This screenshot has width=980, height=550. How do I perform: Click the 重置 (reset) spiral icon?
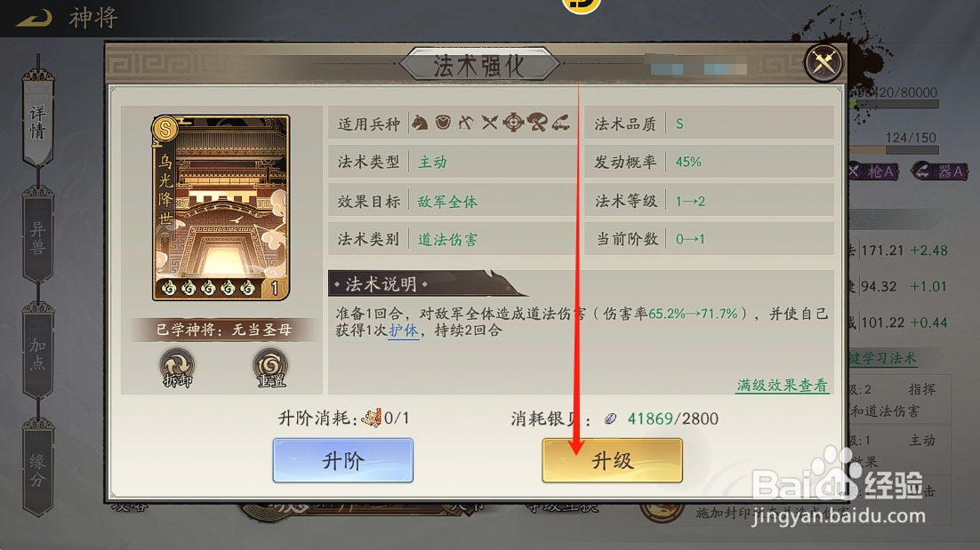coord(270,369)
